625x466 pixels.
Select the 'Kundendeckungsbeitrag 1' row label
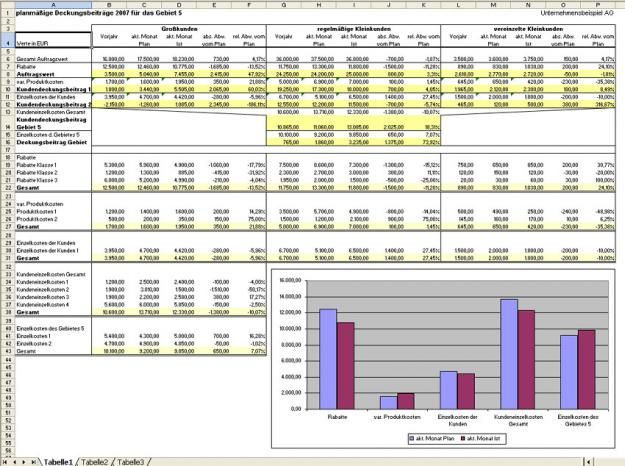[53, 89]
